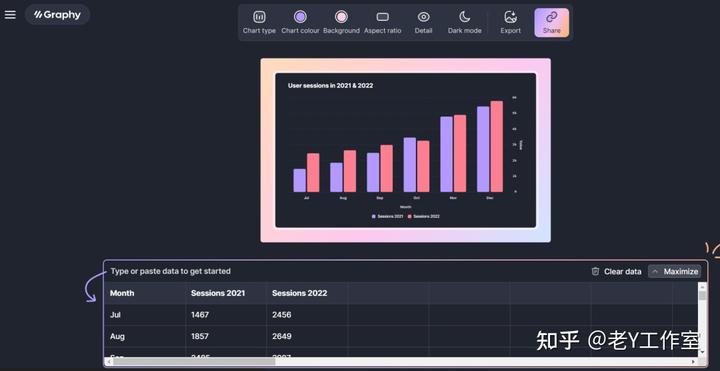
Task: Toggle Dark mode
Action: [x=465, y=22]
